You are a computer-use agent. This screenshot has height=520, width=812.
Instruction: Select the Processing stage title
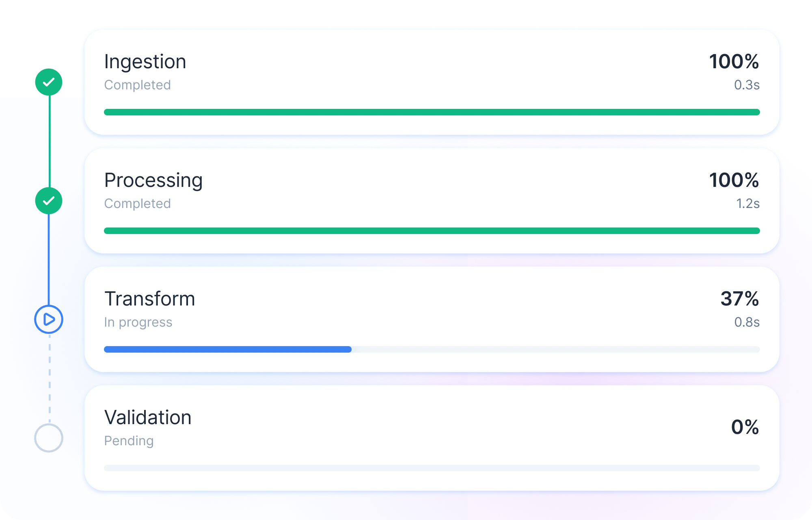(153, 180)
